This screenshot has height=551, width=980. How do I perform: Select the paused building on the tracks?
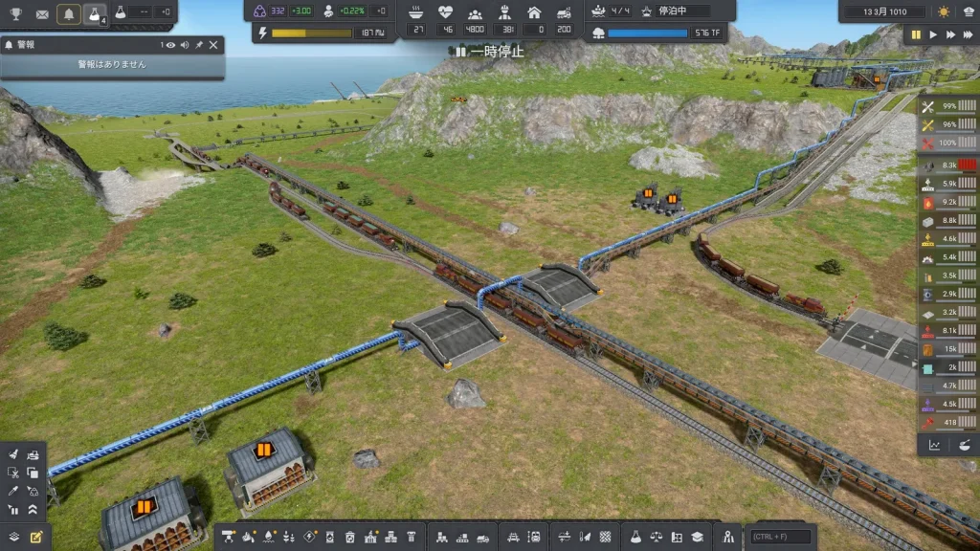coord(648,198)
